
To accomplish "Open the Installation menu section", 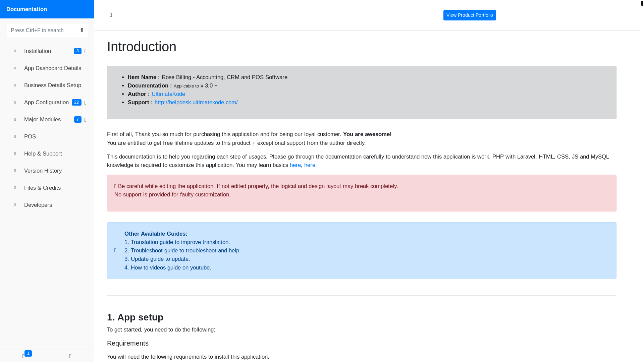I will 47,51.
